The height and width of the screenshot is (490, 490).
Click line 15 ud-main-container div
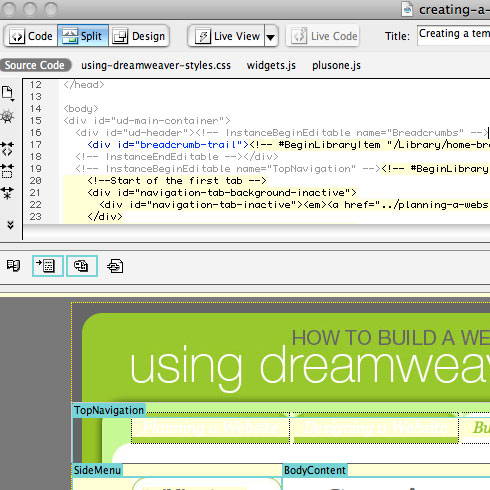pyautogui.click(x=147, y=121)
